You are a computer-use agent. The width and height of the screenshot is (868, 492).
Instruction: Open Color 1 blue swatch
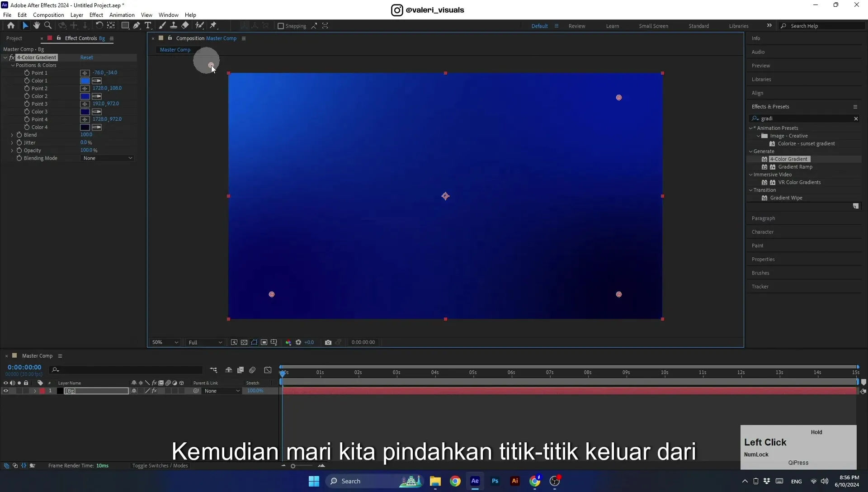tap(85, 81)
